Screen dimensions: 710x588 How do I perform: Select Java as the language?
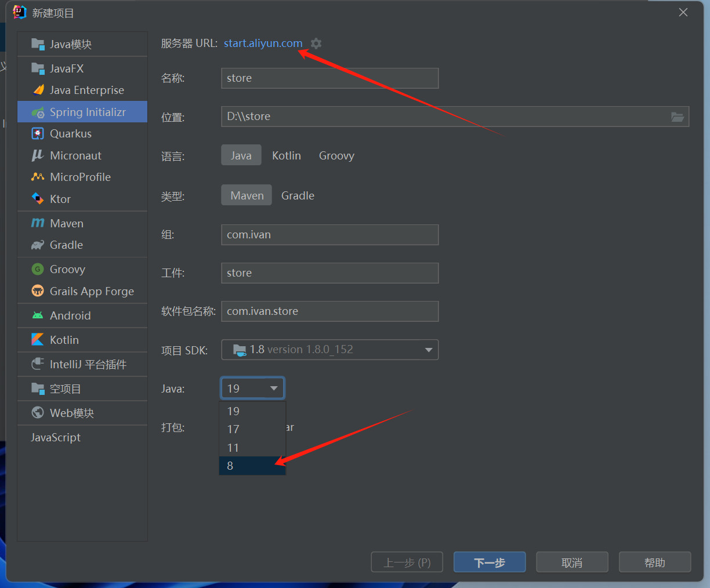coord(241,155)
